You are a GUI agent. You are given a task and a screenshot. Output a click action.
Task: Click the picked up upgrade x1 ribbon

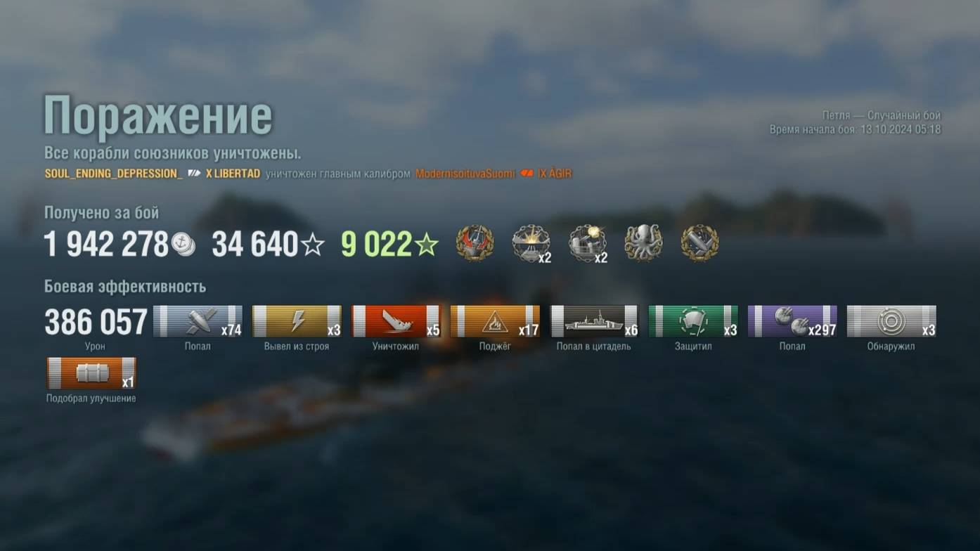pyautogui.click(x=91, y=373)
